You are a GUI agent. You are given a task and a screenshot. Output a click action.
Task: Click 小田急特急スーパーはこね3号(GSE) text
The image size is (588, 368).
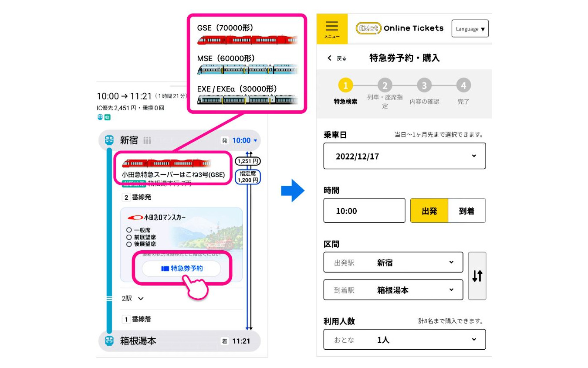(x=173, y=175)
